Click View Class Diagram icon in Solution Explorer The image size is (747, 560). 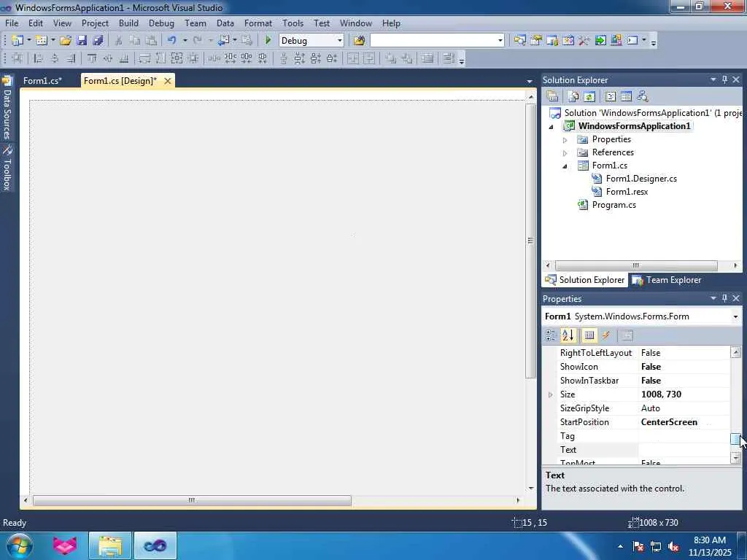point(642,96)
